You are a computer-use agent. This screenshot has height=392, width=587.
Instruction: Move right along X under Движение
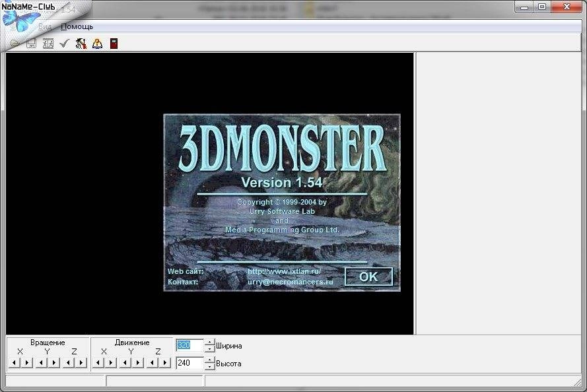tap(111, 362)
